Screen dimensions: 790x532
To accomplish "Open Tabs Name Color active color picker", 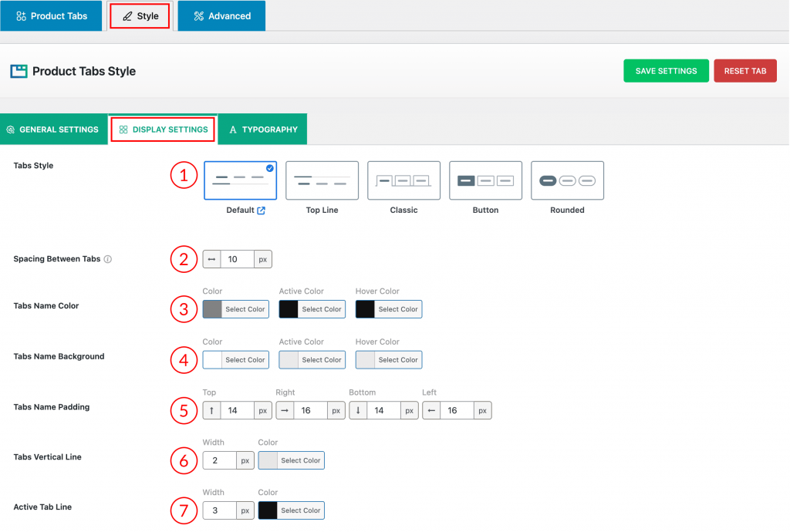I will [x=312, y=309].
